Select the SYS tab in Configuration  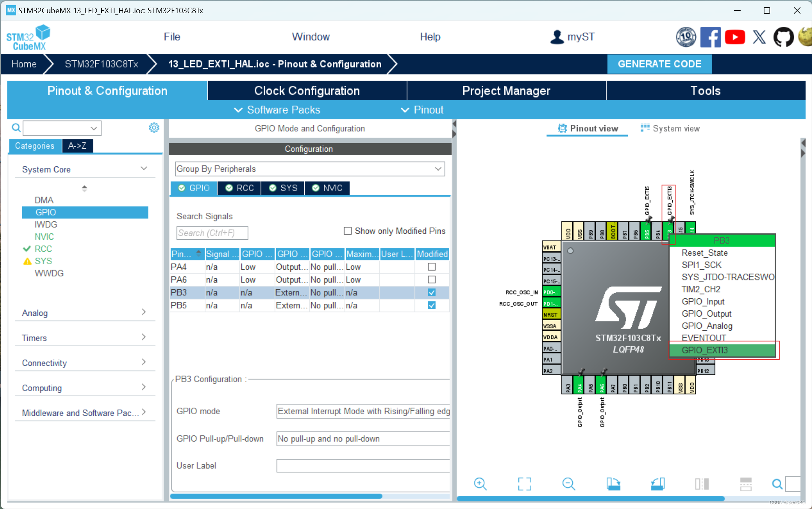[x=283, y=188]
